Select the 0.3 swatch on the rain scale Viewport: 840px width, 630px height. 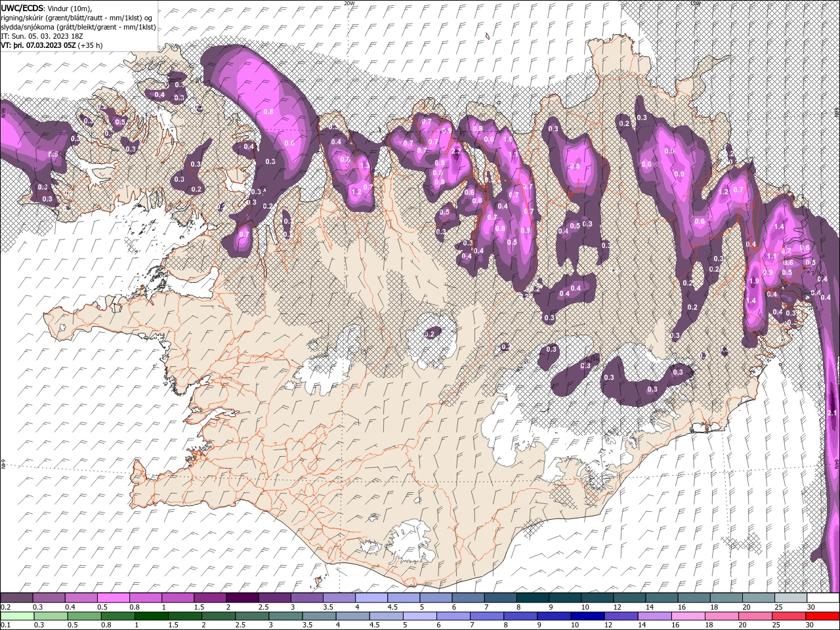coord(51,616)
